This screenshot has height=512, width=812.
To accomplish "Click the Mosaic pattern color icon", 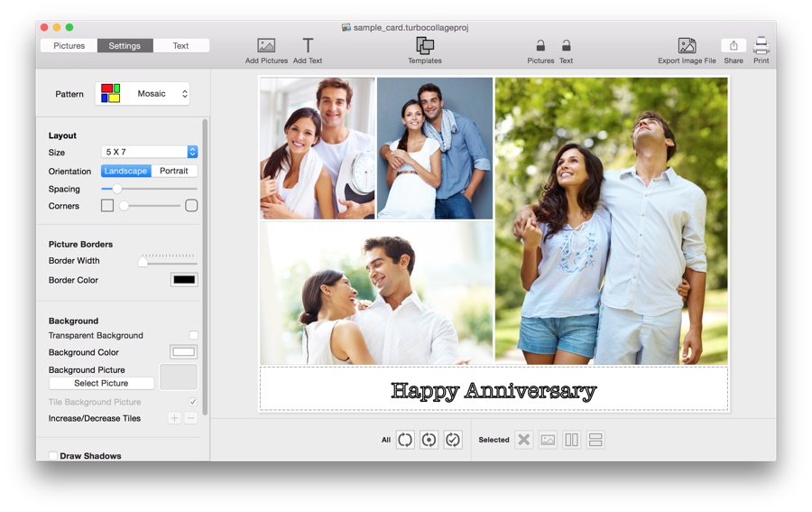I will coord(110,93).
